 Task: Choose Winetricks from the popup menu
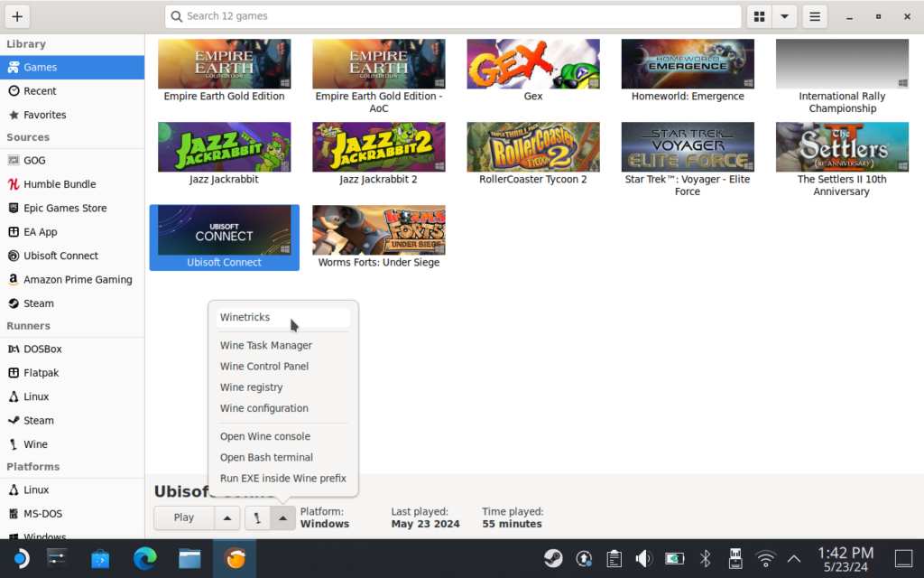tap(282, 317)
